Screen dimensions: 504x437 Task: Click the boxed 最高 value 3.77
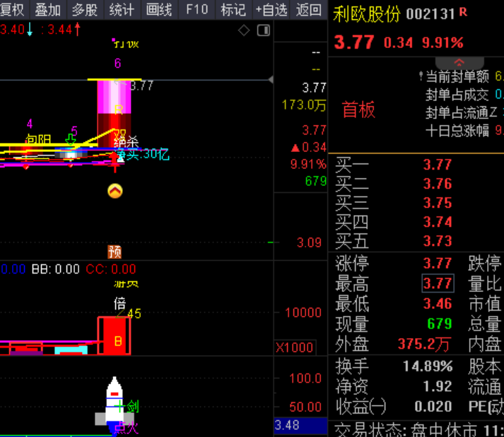tap(438, 284)
